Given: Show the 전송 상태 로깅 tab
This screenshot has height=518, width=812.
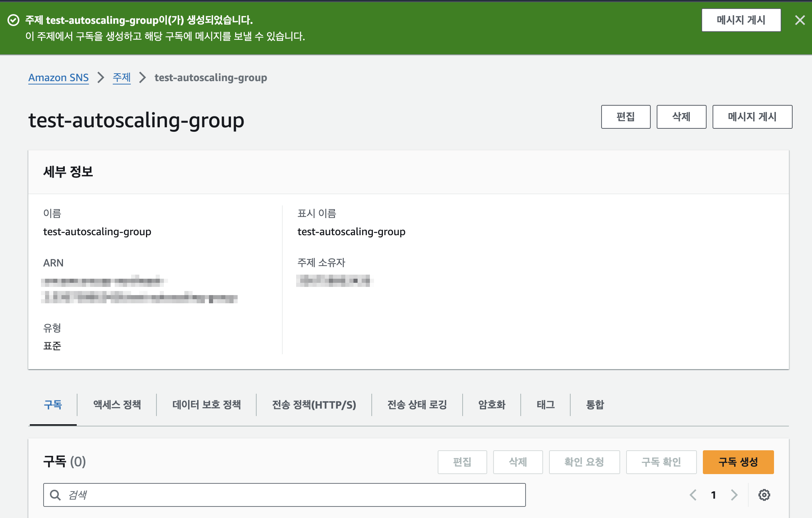Looking at the screenshot, I should pos(417,405).
